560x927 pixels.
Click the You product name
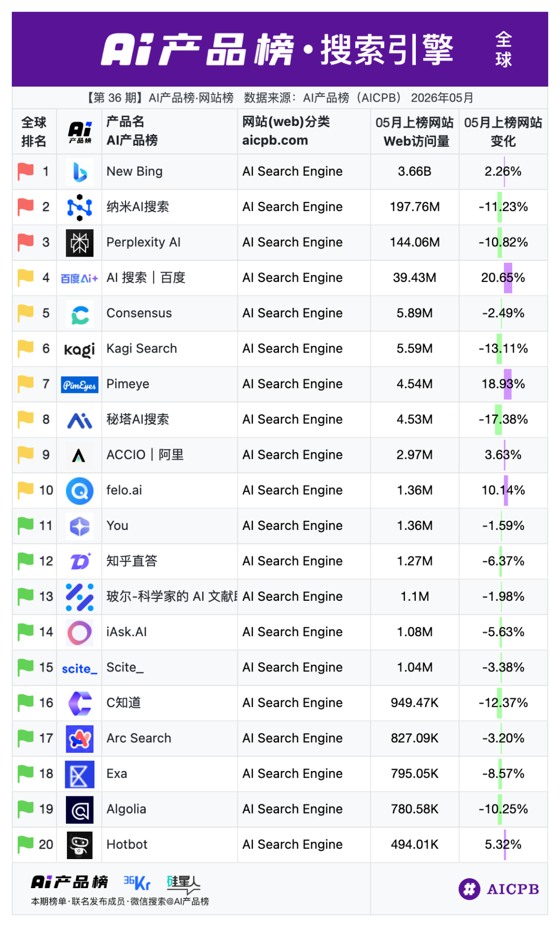point(117,526)
